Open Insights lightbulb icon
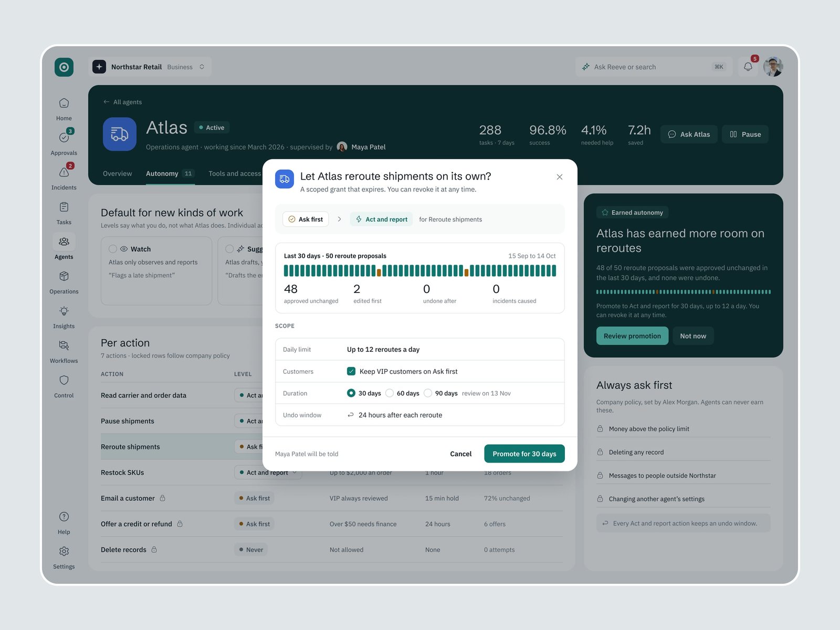Viewport: 840px width, 630px height. [x=64, y=311]
